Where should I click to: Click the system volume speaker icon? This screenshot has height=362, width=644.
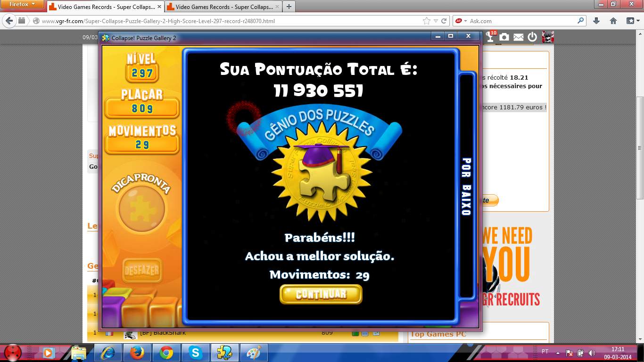click(x=591, y=353)
